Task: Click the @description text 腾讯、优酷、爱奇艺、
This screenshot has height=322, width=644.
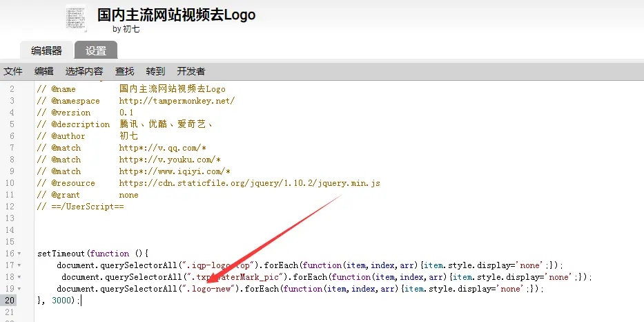Action: (166, 124)
